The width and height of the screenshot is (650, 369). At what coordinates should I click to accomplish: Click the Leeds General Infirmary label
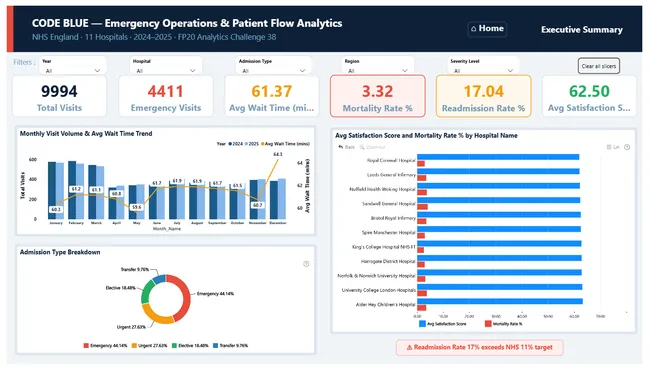(x=391, y=175)
